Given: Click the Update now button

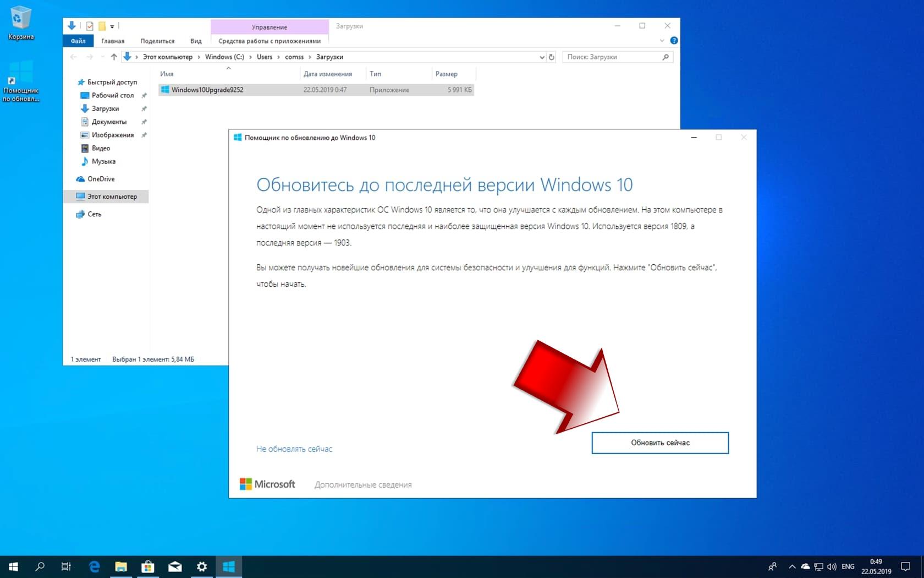Looking at the screenshot, I should point(659,443).
